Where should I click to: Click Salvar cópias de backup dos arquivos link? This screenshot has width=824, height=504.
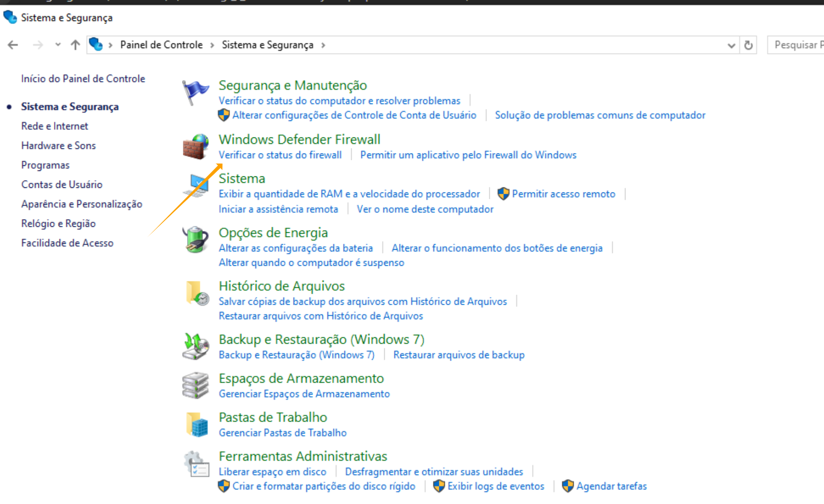point(363,301)
